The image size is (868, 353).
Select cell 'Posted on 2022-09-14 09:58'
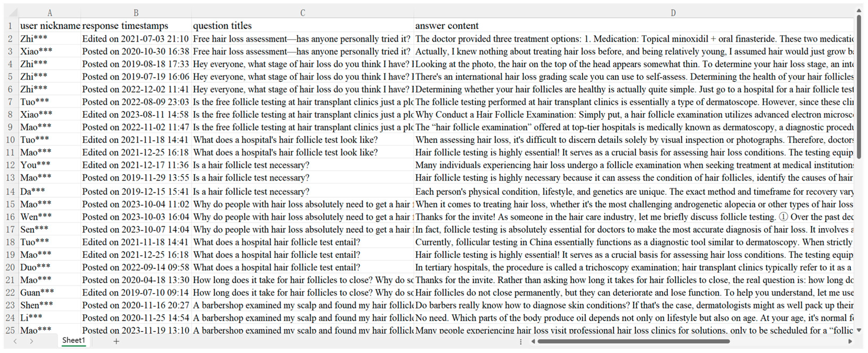136,267
